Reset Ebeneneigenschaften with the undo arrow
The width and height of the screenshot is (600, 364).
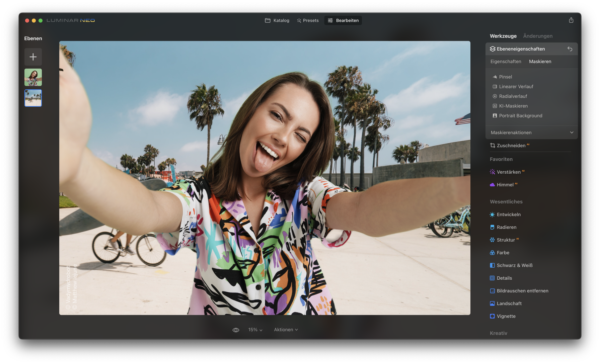coord(570,49)
